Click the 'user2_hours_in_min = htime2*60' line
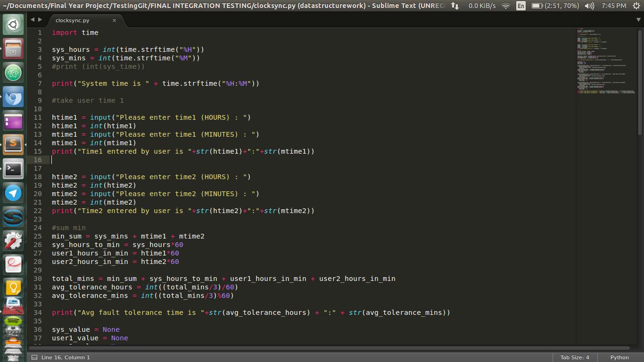644x362 pixels. (116, 262)
